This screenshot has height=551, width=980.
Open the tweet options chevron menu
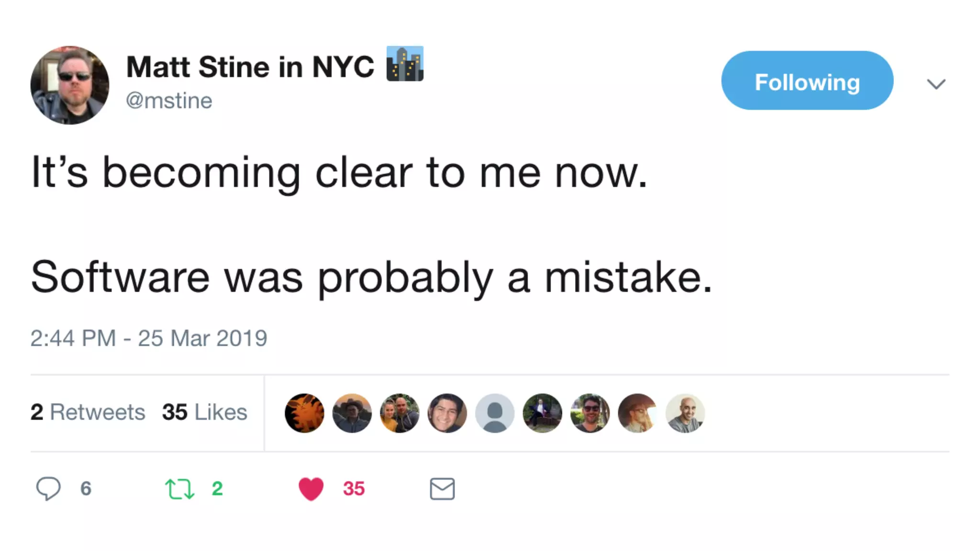click(935, 84)
